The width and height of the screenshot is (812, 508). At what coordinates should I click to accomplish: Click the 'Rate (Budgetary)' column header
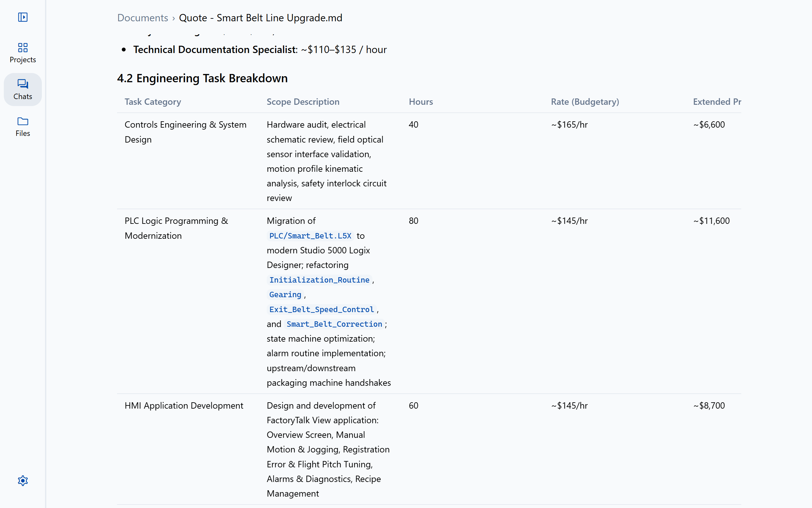[585, 102]
